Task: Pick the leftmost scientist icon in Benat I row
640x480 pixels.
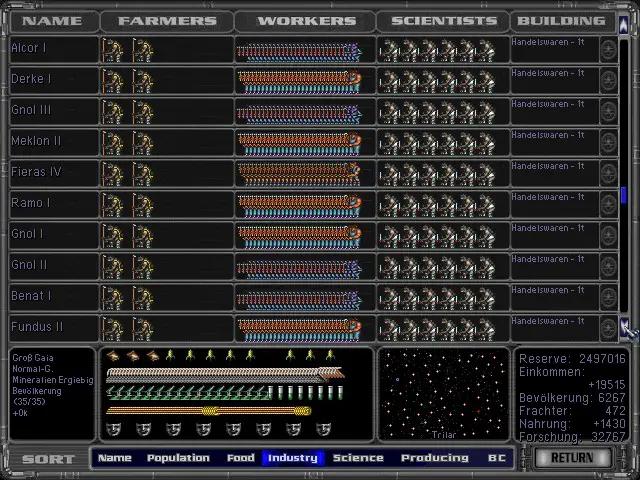Action: [389, 298]
